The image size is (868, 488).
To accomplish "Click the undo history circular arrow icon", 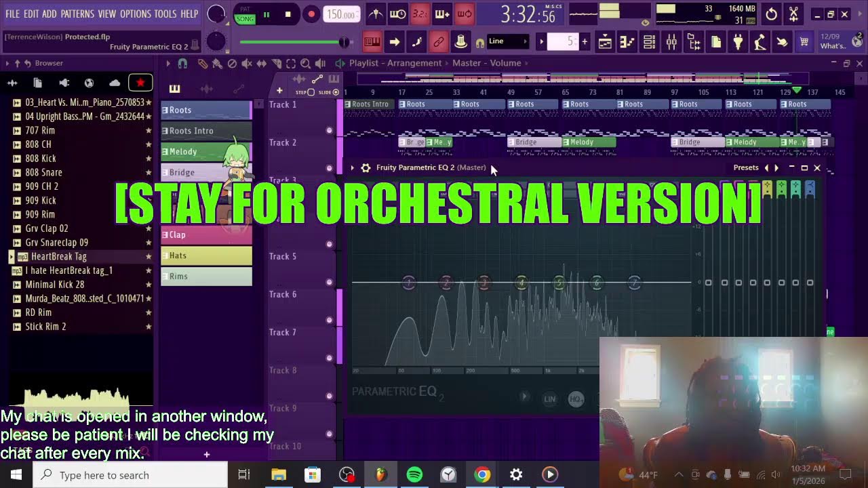I will [772, 14].
